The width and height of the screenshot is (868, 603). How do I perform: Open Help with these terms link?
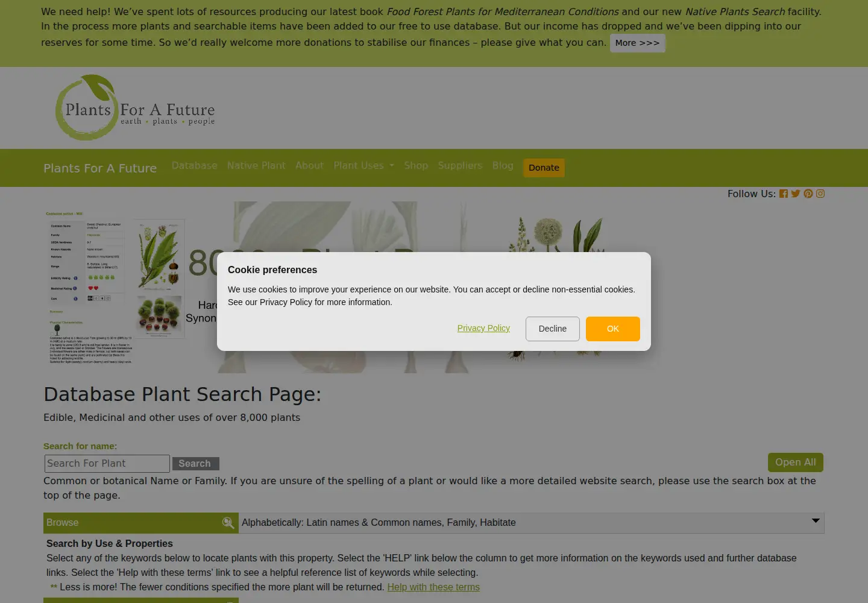click(433, 587)
